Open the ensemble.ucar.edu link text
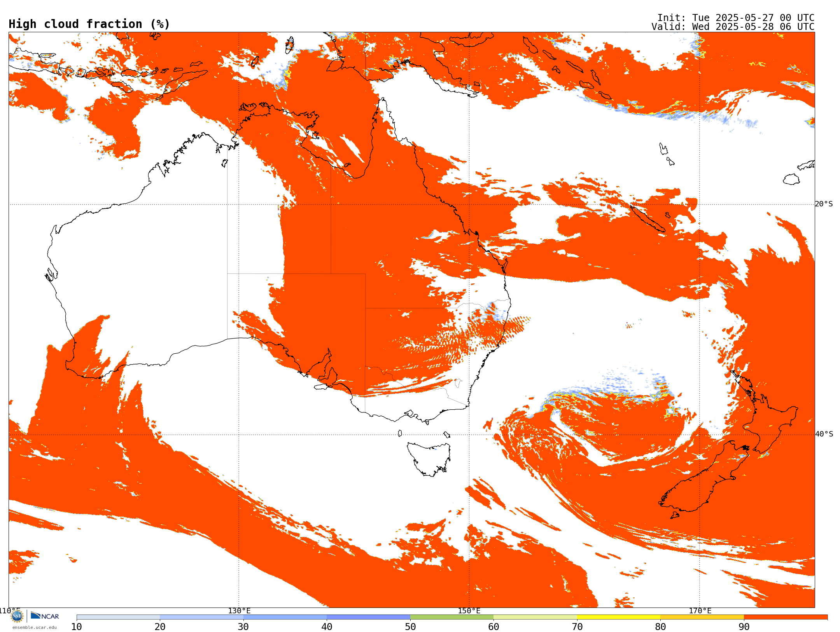Viewport: 840px width, 632px height. 34,627
